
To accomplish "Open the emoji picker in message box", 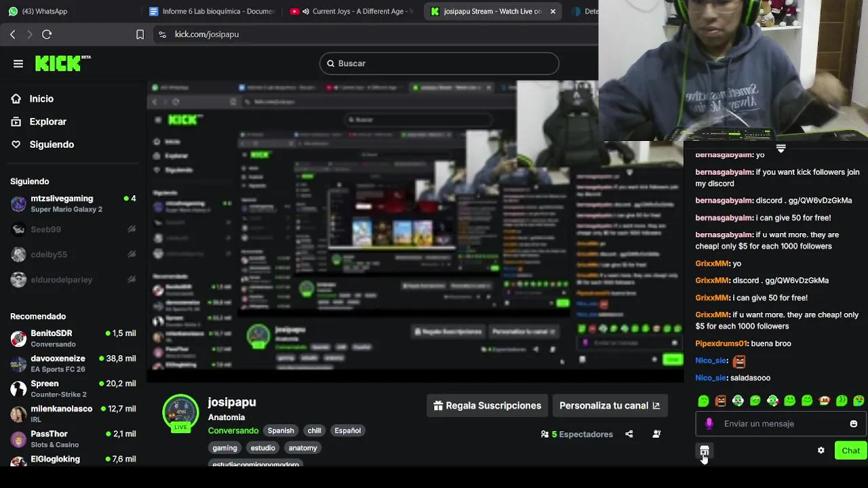I will pos(854,424).
